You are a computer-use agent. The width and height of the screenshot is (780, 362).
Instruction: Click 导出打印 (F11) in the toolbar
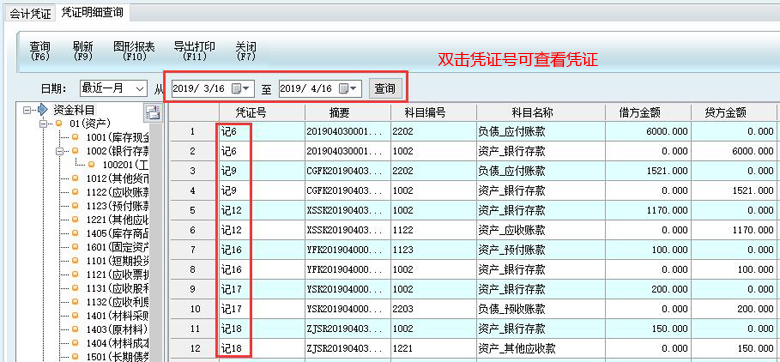[194, 51]
